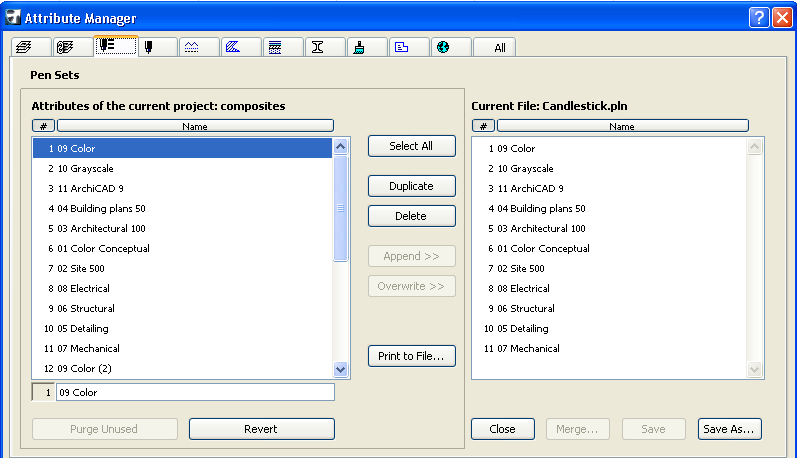This screenshot has height=458, width=797.
Task: Select '01 Color Conceptual' in project list
Action: pos(182,249)
